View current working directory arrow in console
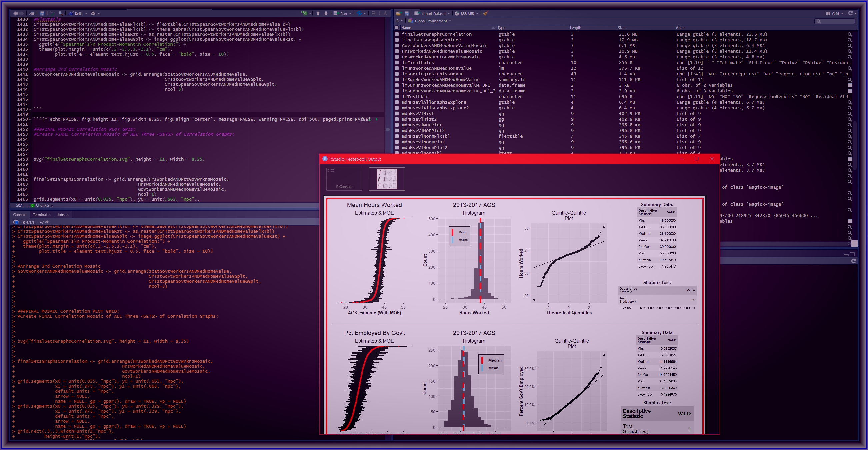The width and height of the screenshot is (868, 450). click(x=47, y=222)
